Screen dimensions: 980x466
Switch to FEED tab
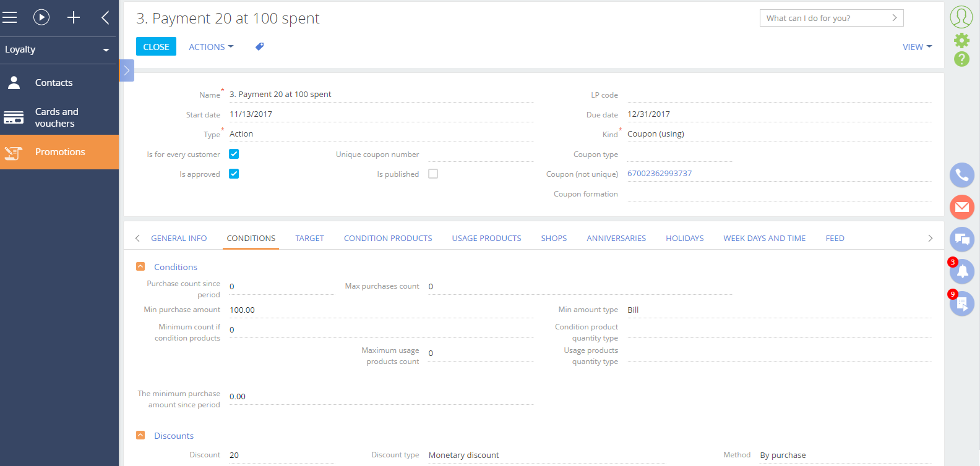pos(835,239)
